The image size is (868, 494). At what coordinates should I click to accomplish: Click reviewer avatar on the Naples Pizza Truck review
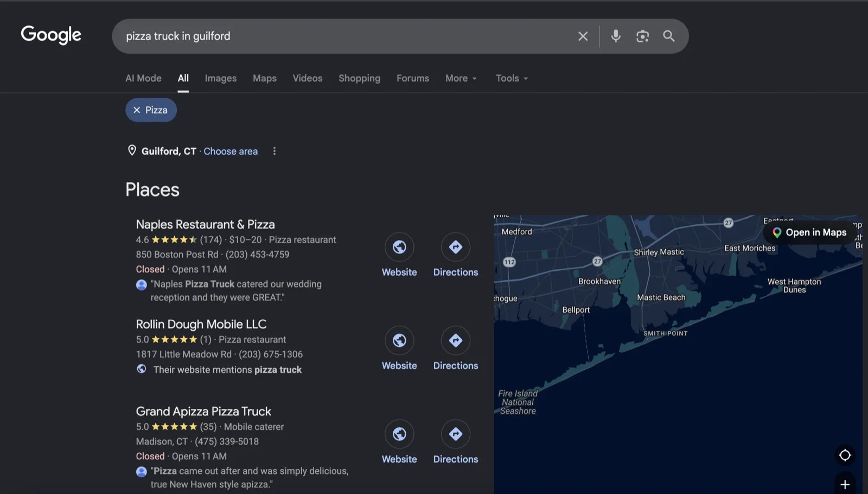[x=142, y=284]
